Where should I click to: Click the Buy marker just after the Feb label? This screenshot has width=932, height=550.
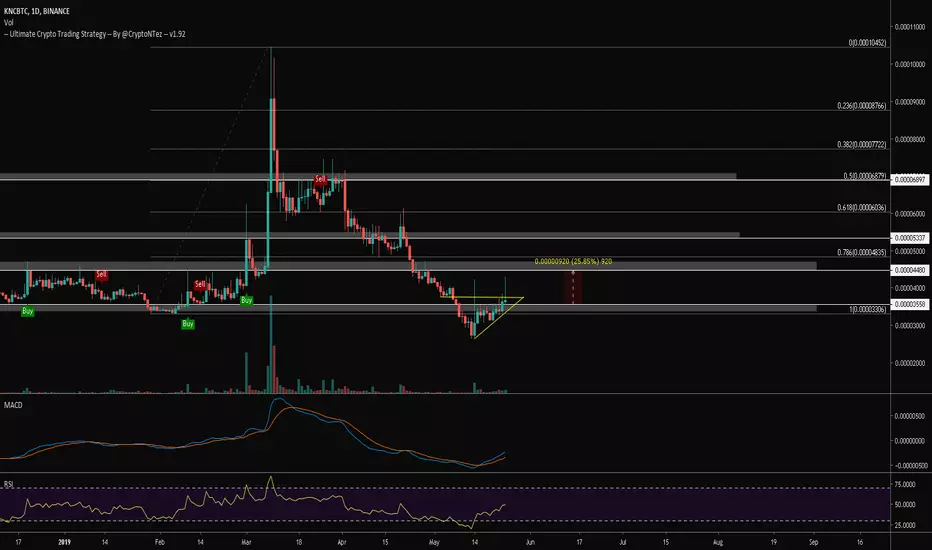188,324
